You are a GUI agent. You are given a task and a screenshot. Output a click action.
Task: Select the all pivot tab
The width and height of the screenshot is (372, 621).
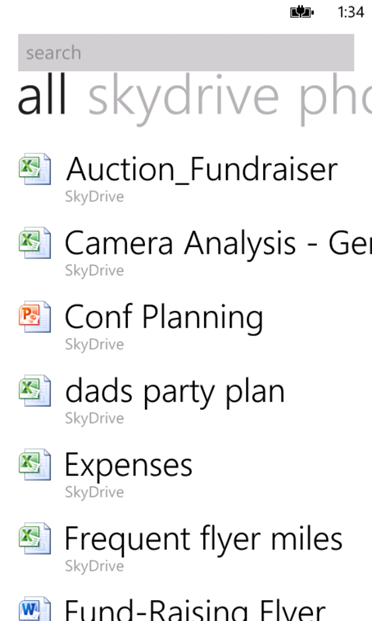click(x=42, y=96)
